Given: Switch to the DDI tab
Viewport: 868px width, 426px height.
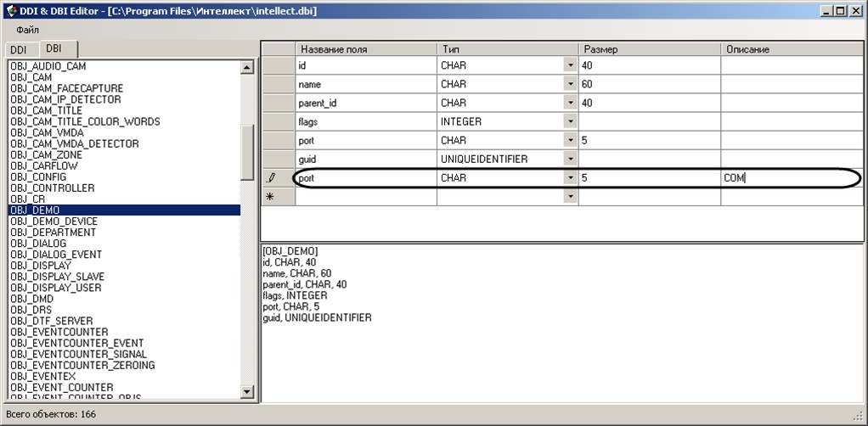Looking at the screenshot, I should coord(19,50).
